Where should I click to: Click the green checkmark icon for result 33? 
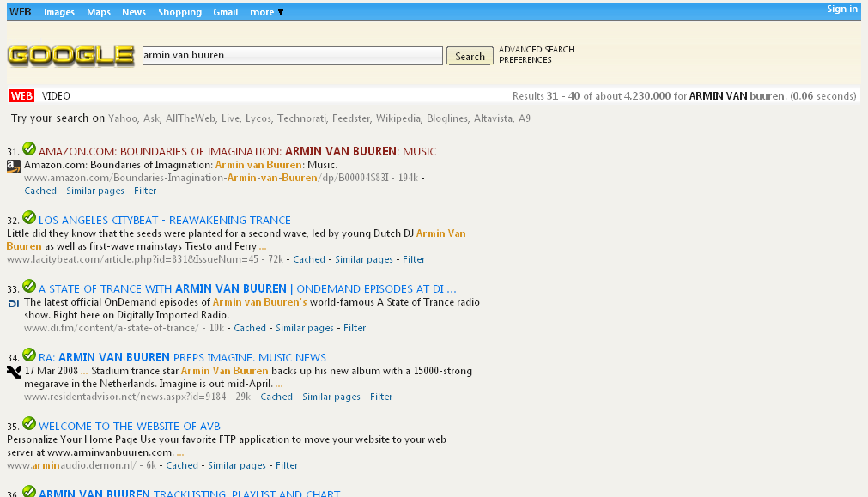tap(29, 286)
